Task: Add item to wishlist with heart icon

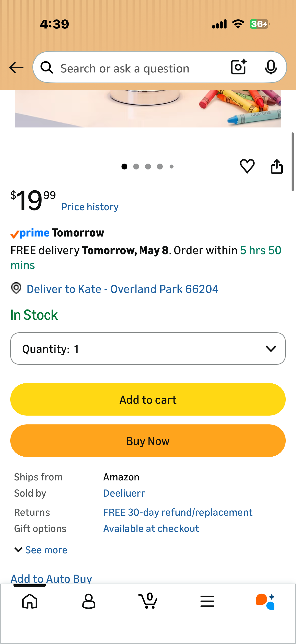Action: [x=247, y=166]
